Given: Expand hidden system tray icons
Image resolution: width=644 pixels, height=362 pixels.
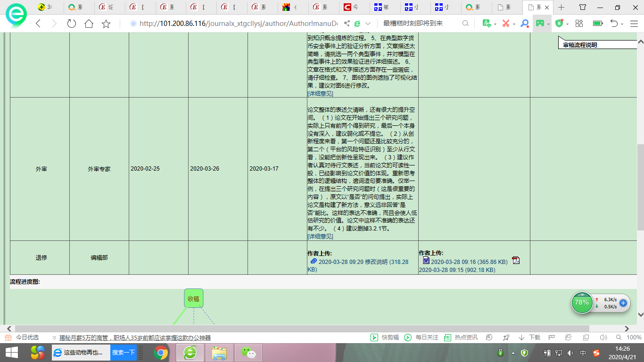Looking at the screenshot, I should click(x=513, y=353).
